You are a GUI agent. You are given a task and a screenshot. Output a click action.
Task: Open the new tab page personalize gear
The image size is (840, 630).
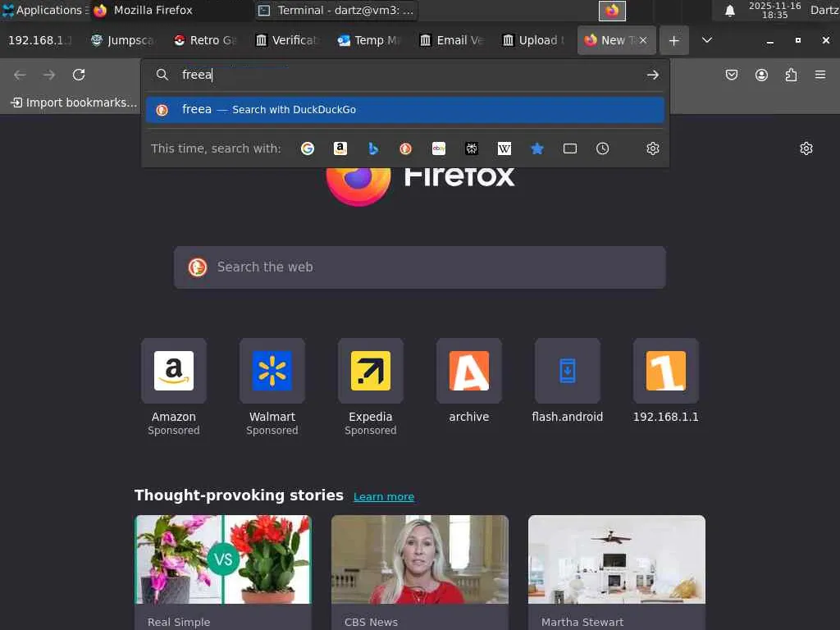806,148
